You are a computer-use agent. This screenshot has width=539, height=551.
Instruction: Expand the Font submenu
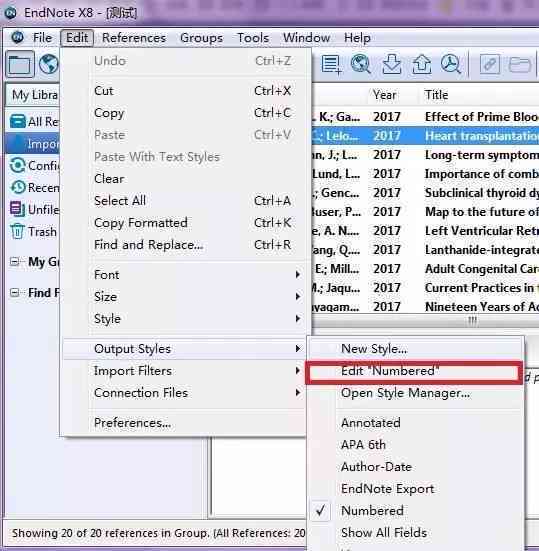(186, 274)
